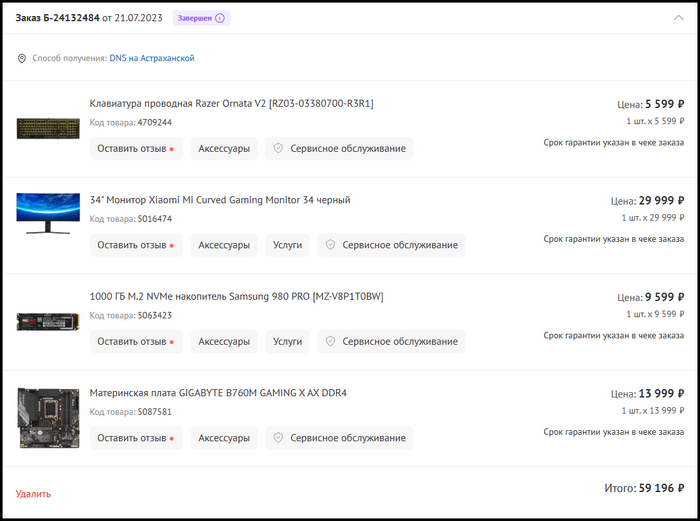Open Аксессуары for the Razer keyboard

pyautogui.click(x=224, y=149)
